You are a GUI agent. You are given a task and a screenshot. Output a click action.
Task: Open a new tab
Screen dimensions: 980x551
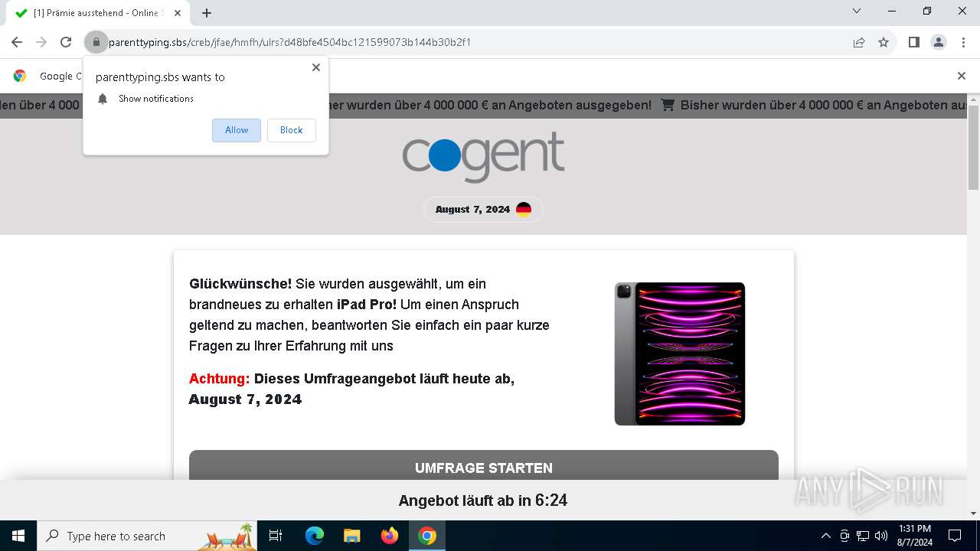207,13
